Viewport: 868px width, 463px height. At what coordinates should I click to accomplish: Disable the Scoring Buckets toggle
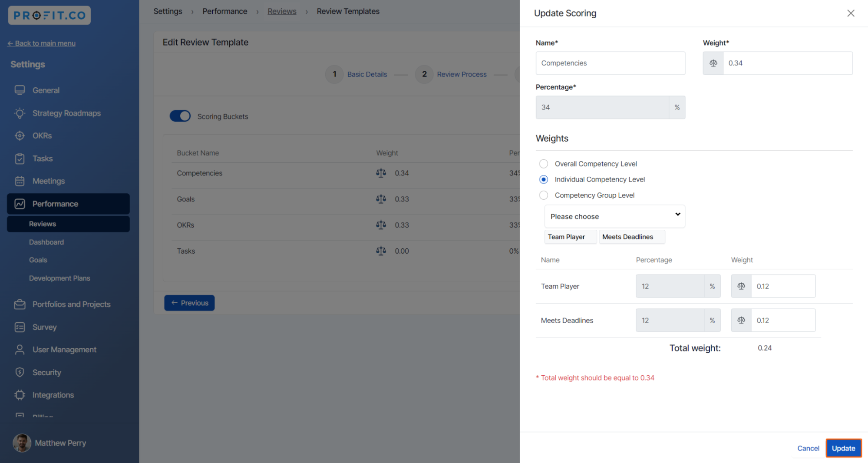click(180, 116)
